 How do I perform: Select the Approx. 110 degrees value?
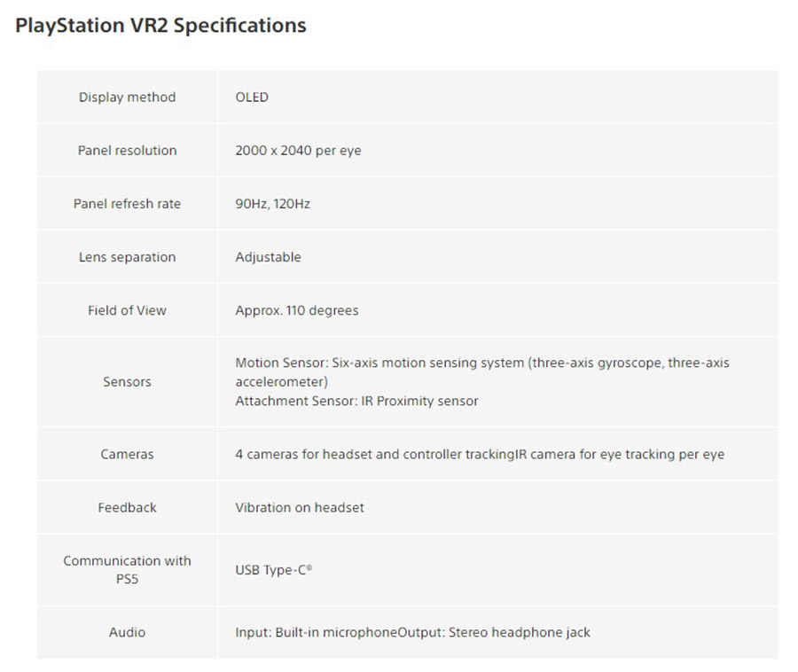click(296, 310)
